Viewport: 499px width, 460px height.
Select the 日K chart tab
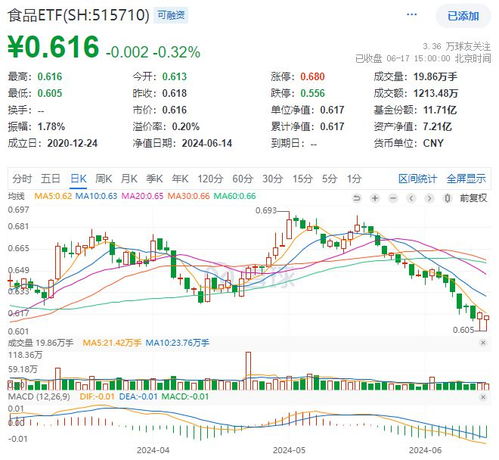click(78, 179)
